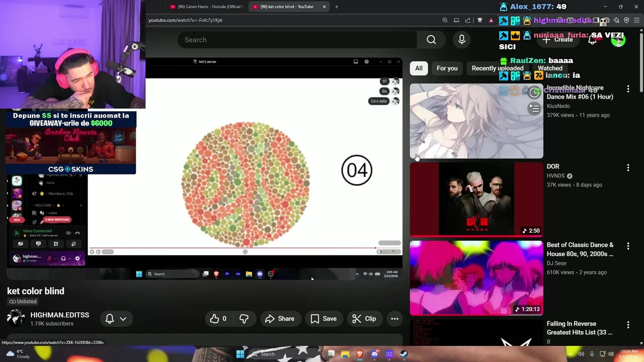The width and height of the screenshot is (644, 362).
Task: Open Best of Classic Dance thumbnail
Action: click(476, 278)
